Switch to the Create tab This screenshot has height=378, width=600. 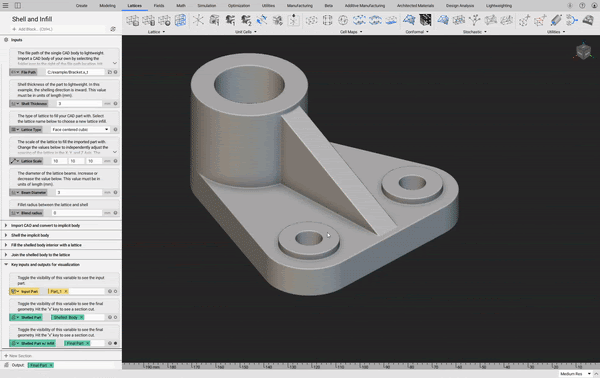pos(82,6)
